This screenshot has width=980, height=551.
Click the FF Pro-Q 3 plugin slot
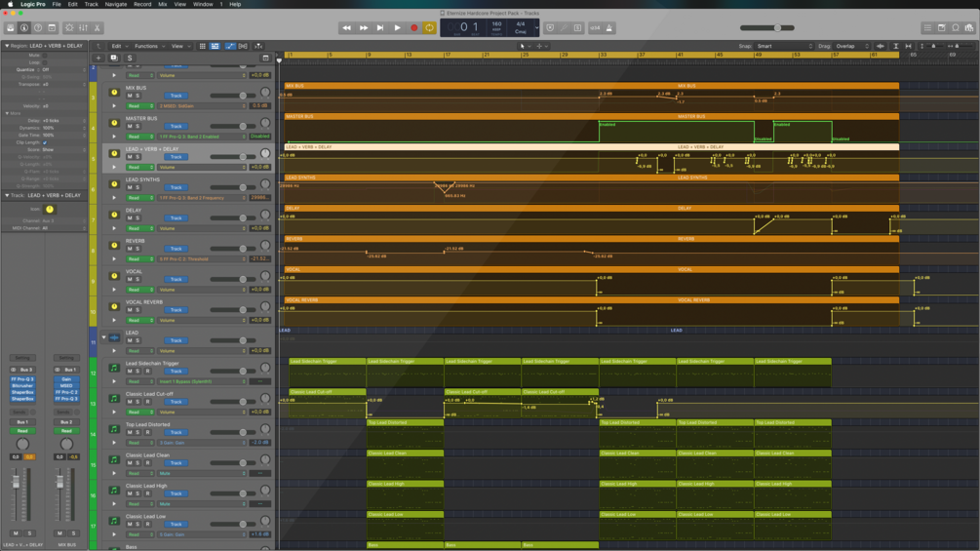click(x=22, y=379)
